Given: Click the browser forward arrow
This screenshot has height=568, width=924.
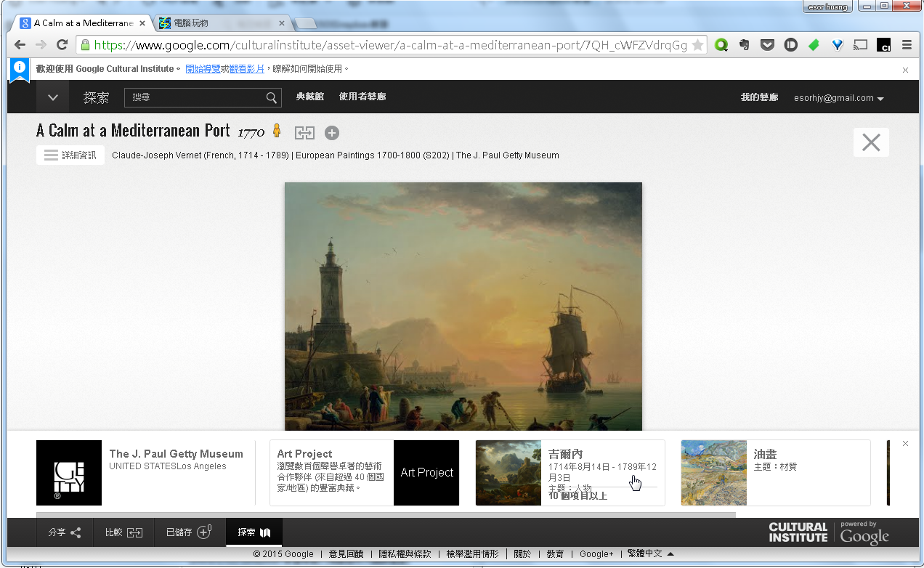Looking at the screenshot, I should click(41, 45).
